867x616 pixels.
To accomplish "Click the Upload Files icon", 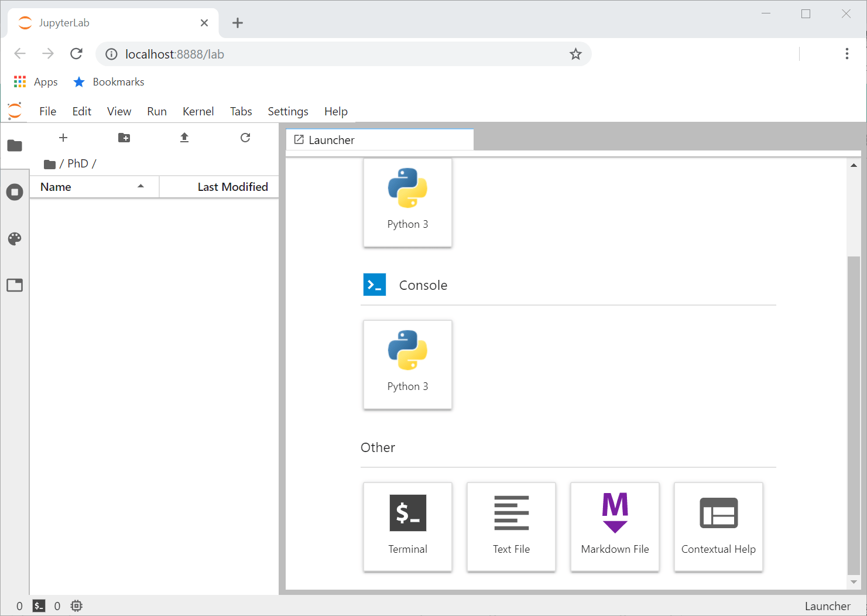I will (x=184, y=138).
